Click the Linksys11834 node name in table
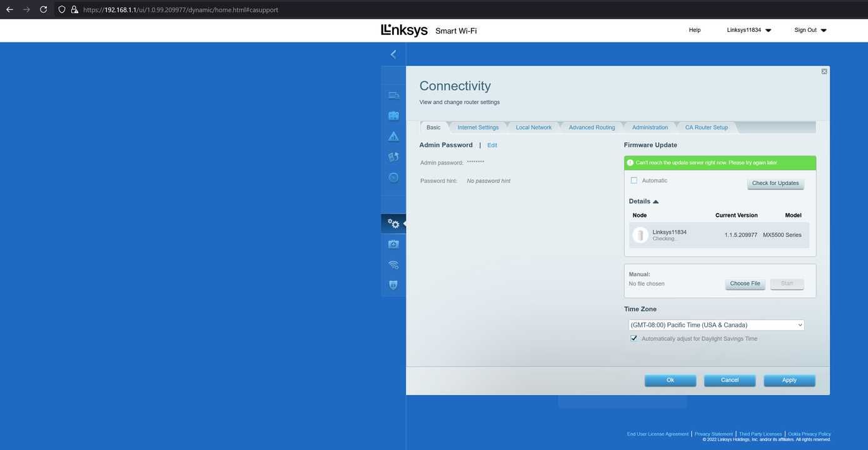This screenshot has width=868, height=450. pos(669,232)
